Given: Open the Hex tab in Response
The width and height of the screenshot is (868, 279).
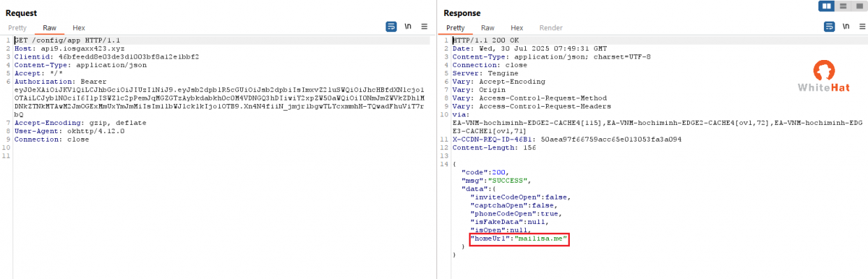Looking at the screenshot, I should [517, 28].
